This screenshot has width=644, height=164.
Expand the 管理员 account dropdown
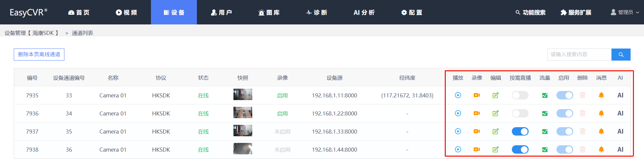[x=625, y=12]
